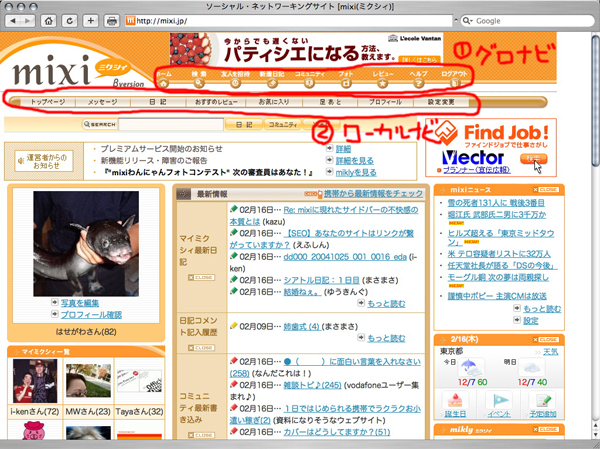The image size is (600, 449).
Task: Open news link 雪の死者131人に 戦後3番目
Action: coord(496,203)
